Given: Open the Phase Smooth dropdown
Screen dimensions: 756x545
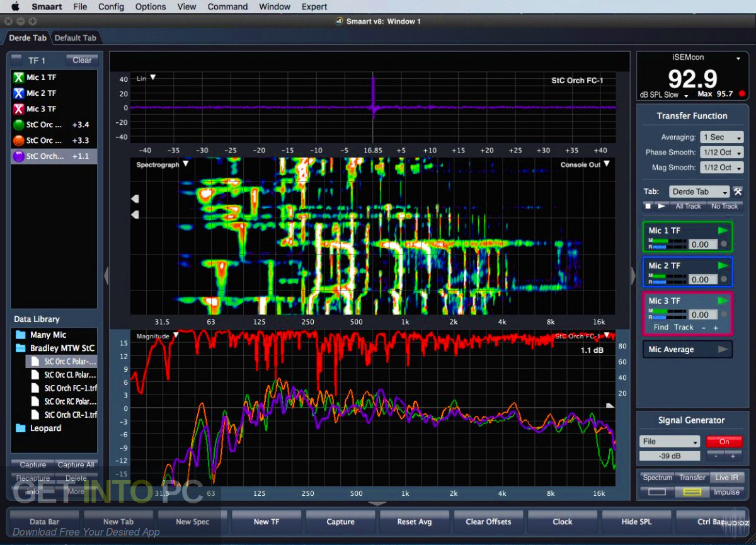Looking at the screenshot, I should click(x=721, y=152).
